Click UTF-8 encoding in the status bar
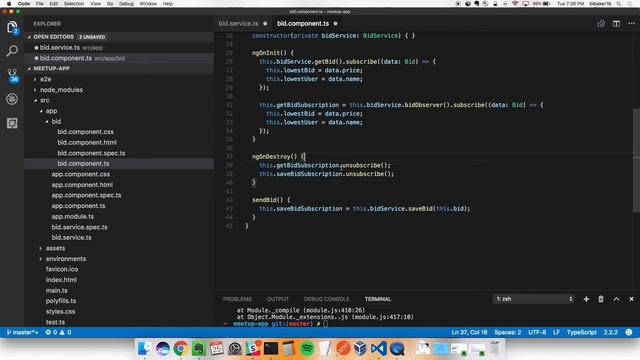The width and height of the screenshot is (640, 360). click(x=537, y=332)
